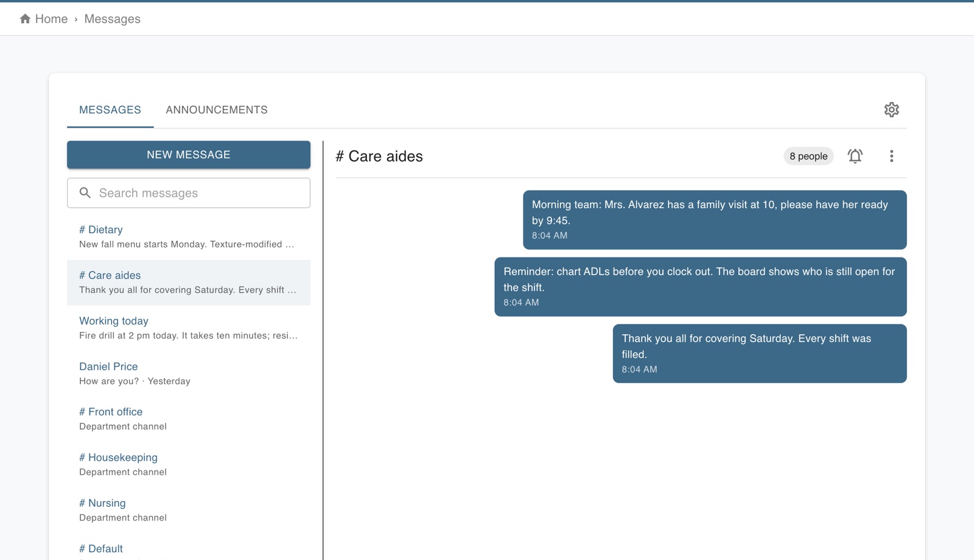Screen dimensions: 974x560
Task: Open the # Nursing channel
Action: pos(189,510)
